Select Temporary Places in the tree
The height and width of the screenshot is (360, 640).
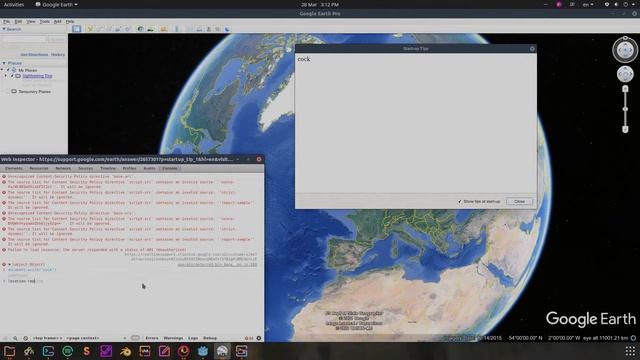[x=35, y=91]
